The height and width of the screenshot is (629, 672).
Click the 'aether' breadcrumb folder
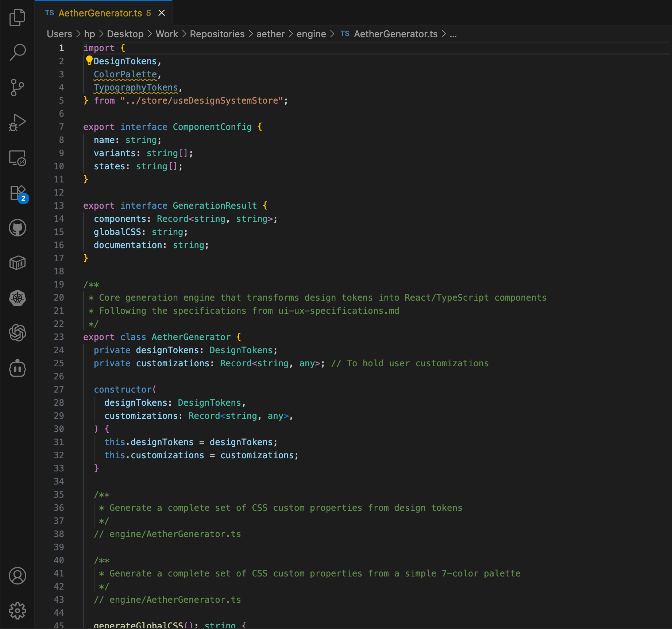click(x=270, y=34)
